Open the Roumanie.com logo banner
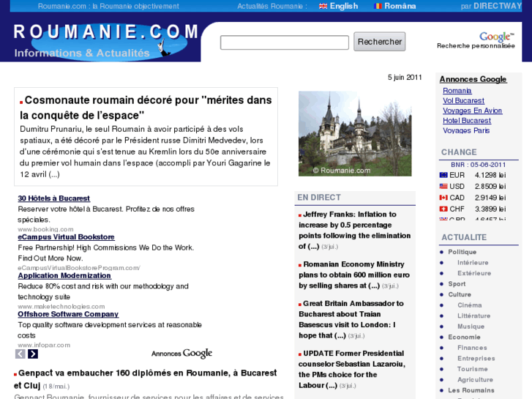This screenshot has width=532, height=399. (x=106, y=42)
